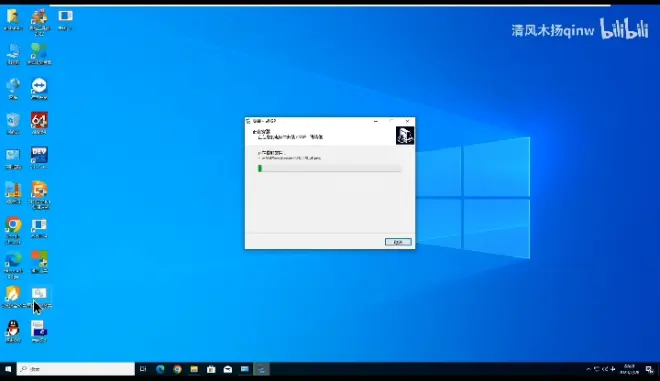Open the Control Panel desktop icon
Viewport: 660px width, 381px height.
click(x=13, y=158)
